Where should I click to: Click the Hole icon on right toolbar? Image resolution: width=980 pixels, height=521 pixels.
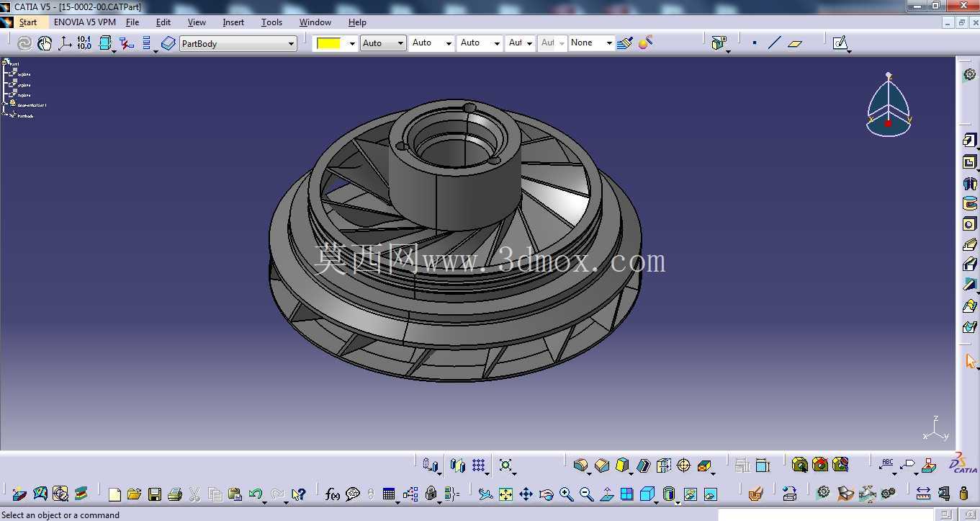tap(970, 224)
